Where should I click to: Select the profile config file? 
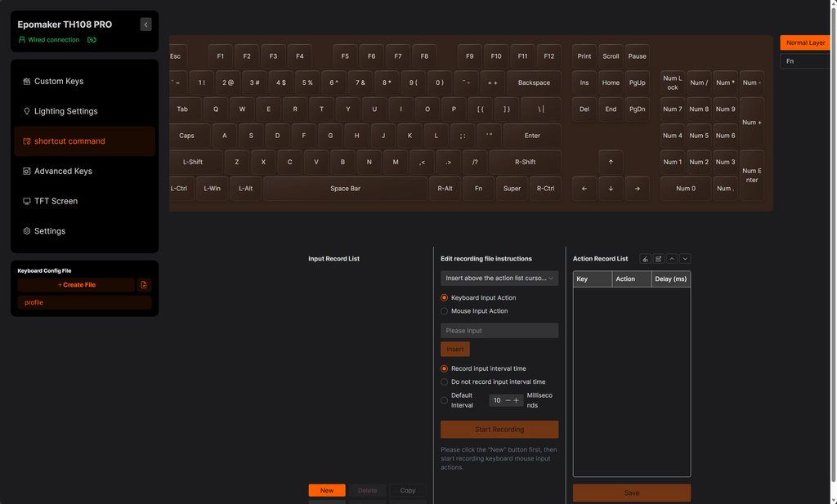pyautogui.click(x=85, y=302)
